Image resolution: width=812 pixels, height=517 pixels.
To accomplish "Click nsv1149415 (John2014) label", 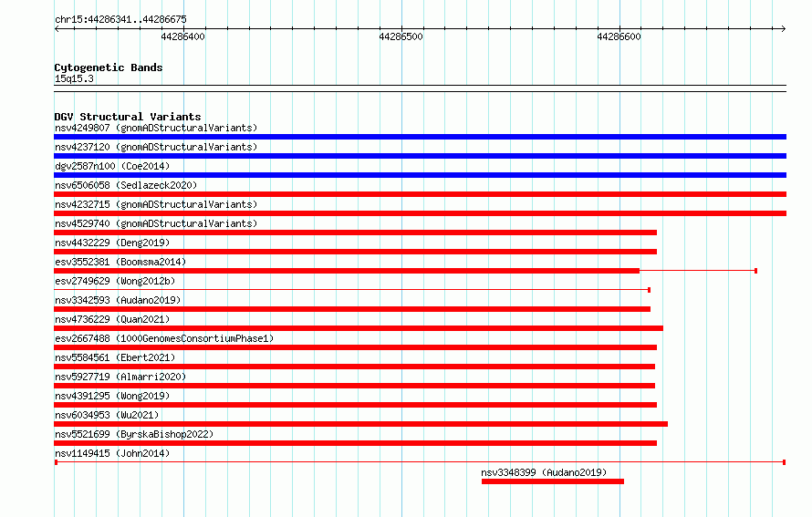I will (x=112, y=453).
